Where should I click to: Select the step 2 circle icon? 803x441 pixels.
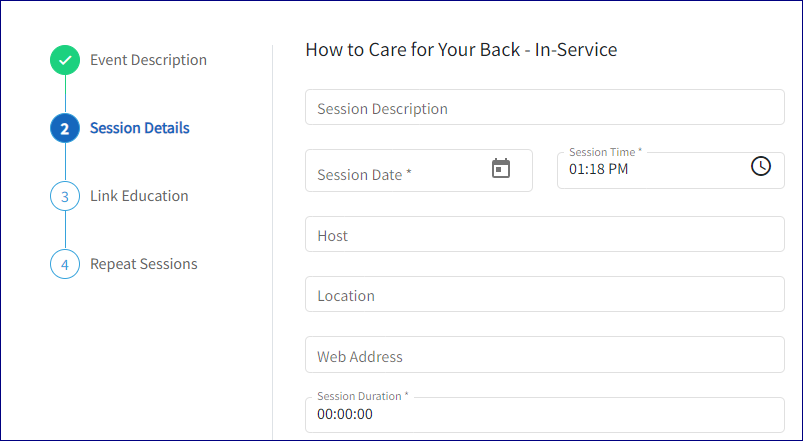coord(65,129)
